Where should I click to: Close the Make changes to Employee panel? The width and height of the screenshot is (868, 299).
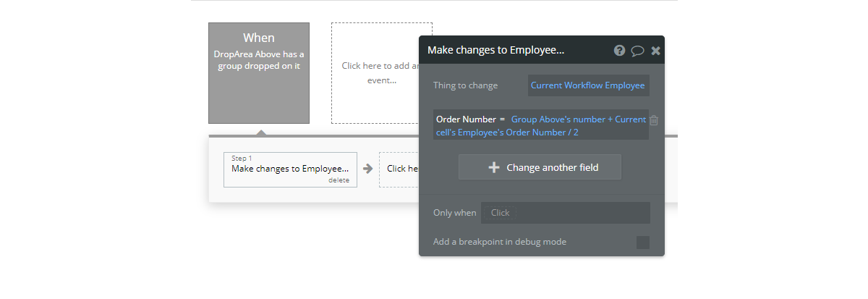[x=655, y=51]
